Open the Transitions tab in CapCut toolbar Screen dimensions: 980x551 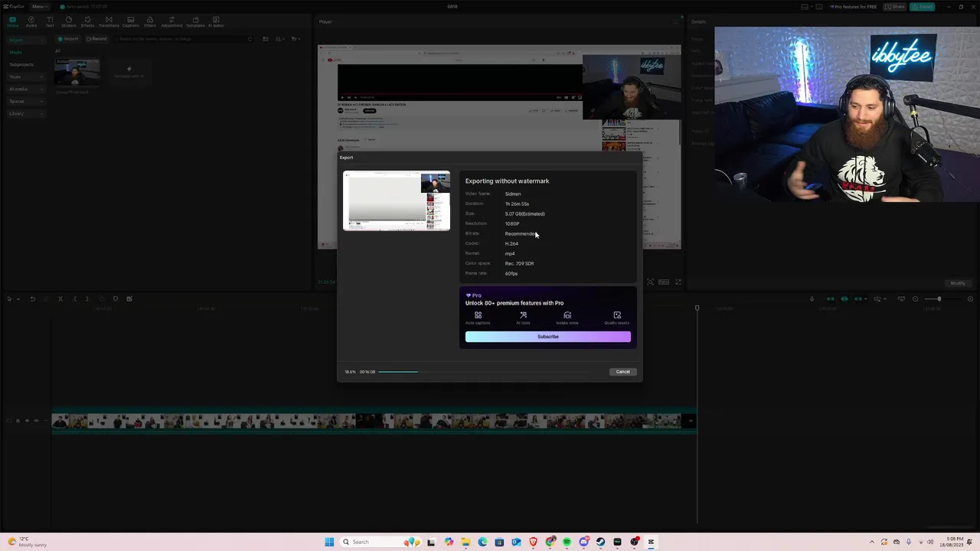point(109,21)
